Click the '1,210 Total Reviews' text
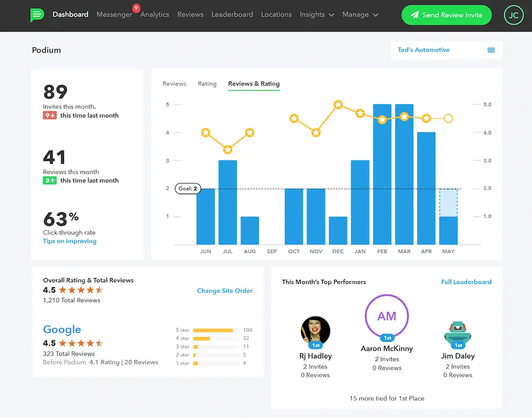Screen dimensions: 532x418 (72, 300)
